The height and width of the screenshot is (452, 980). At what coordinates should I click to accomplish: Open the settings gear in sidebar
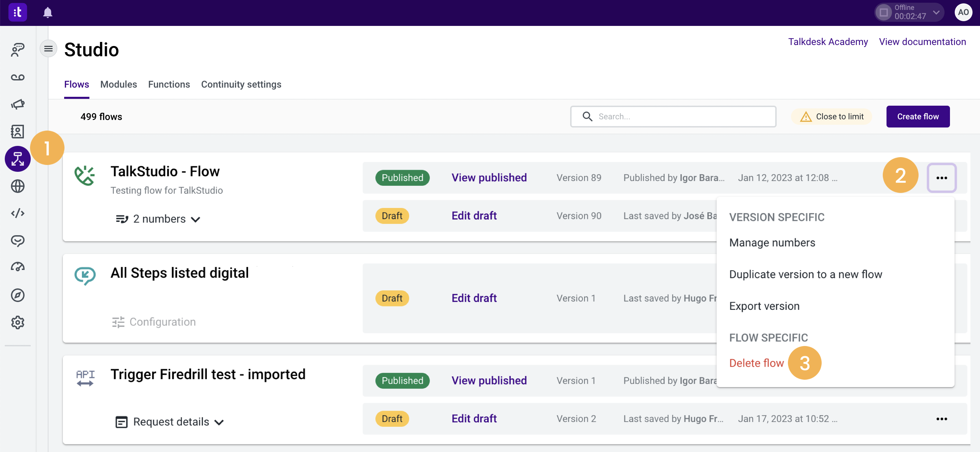pyautogui.click(x=17, y=322)
